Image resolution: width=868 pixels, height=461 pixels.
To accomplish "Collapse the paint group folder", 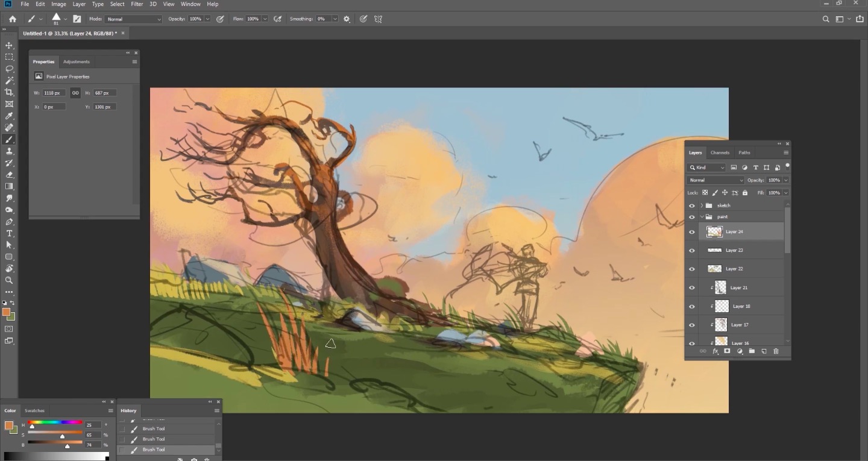I will click(702, 216).
